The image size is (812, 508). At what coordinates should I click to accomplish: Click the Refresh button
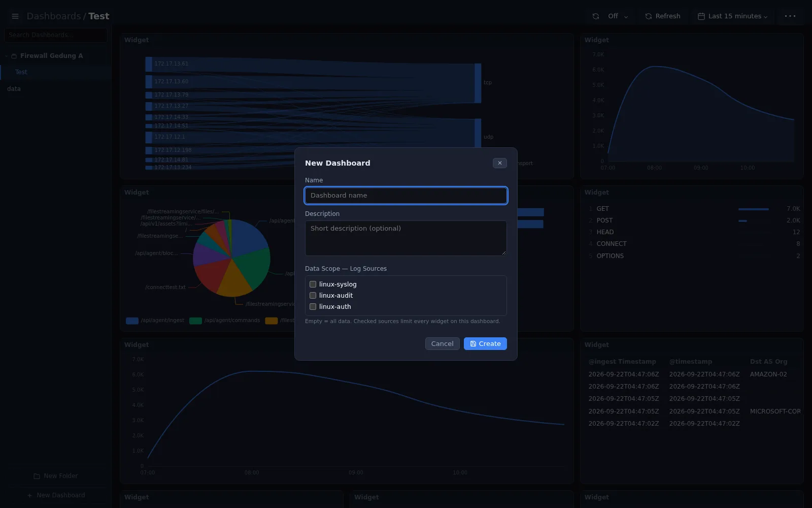(663, 16)
